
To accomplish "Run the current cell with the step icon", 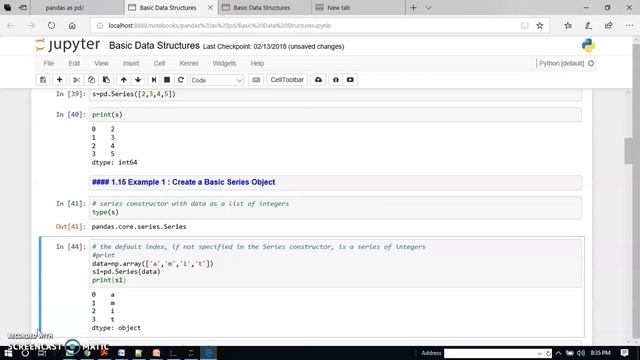I will [x=154, y=80].
